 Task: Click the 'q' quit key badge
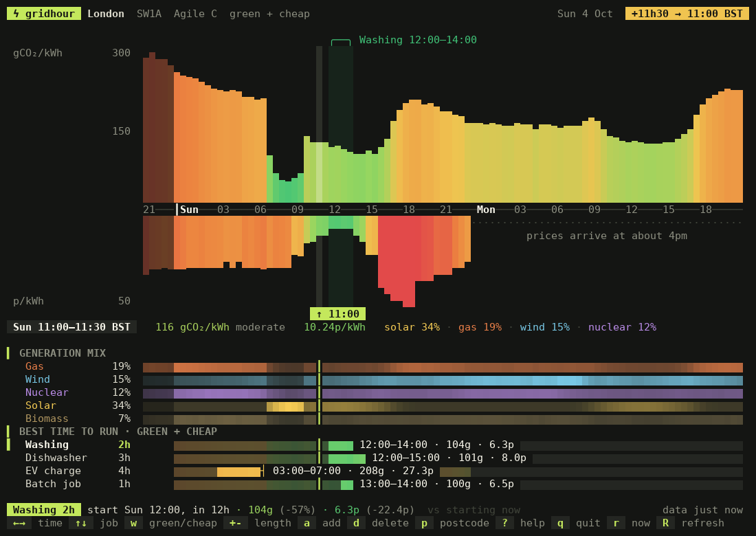560,523
